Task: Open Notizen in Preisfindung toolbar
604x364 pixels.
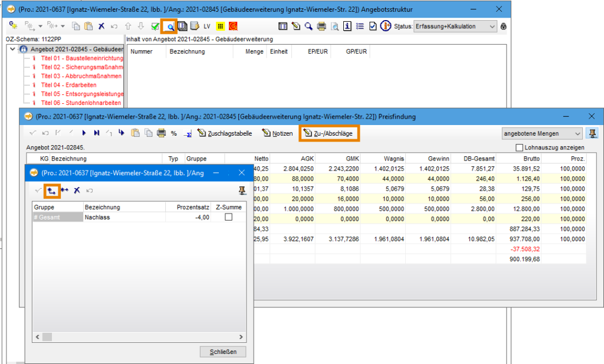Action: (277, 133)
